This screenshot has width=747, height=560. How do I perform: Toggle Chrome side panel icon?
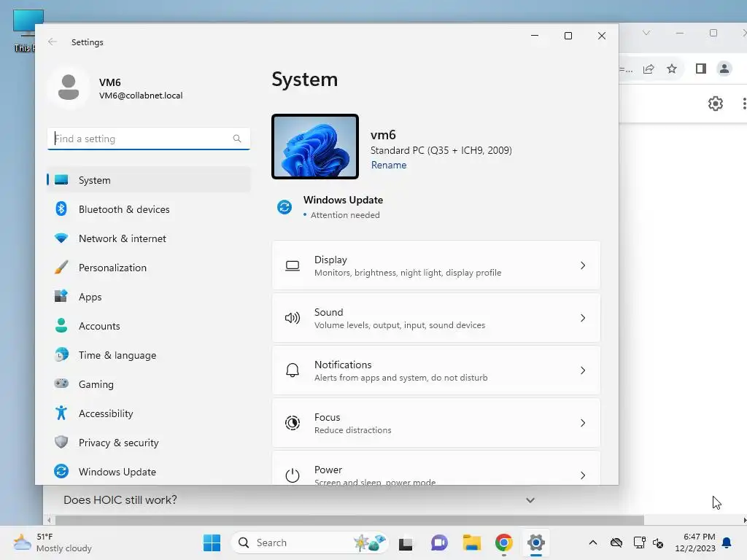click(701, 69)
